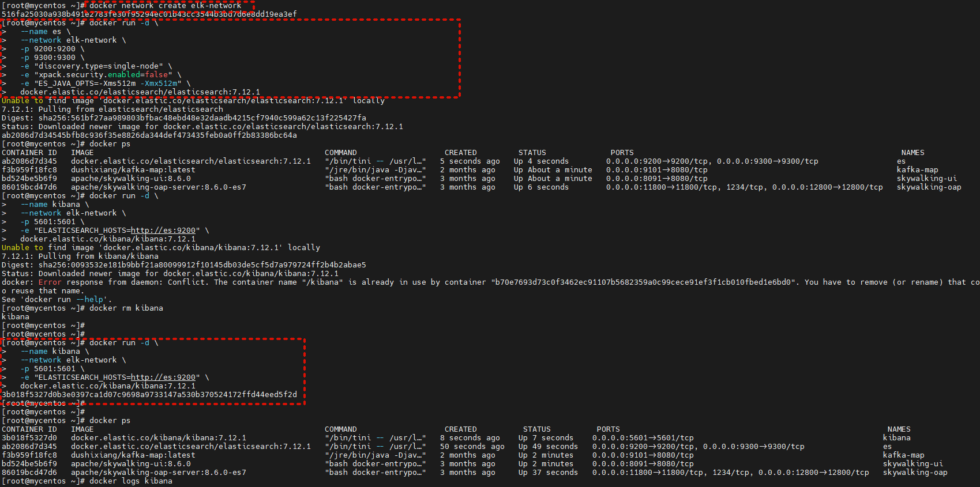The height and width of the screenshot is (487, 980).
Task: Select container ID 3b018f5327d0 in the last docker ps output
Action: 29,438
